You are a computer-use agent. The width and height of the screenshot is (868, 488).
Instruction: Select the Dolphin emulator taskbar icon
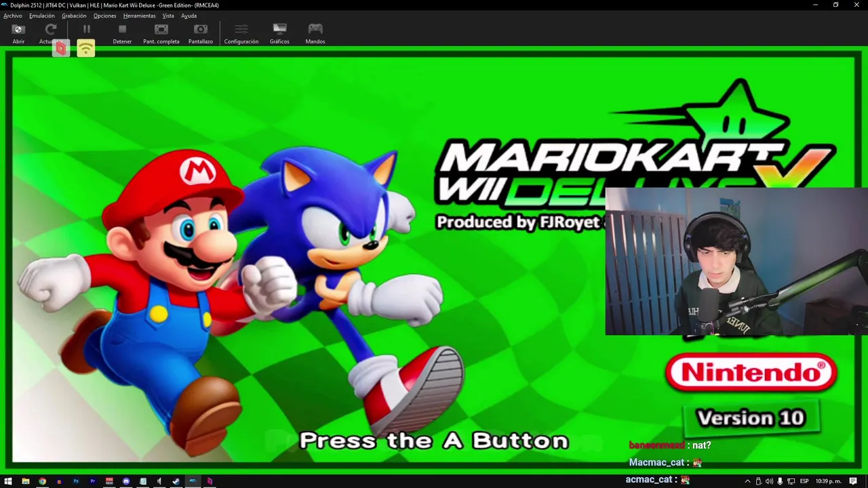(x=193, y=481)
